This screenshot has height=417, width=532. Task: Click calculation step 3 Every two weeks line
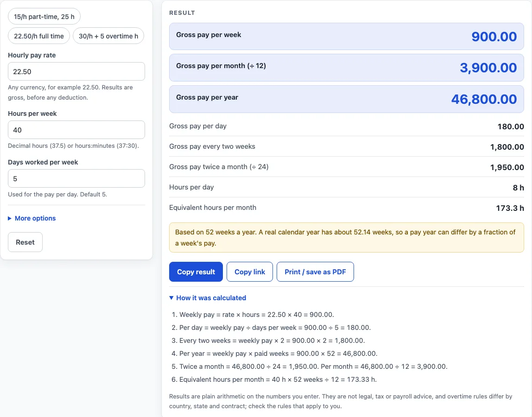(272, 340)
